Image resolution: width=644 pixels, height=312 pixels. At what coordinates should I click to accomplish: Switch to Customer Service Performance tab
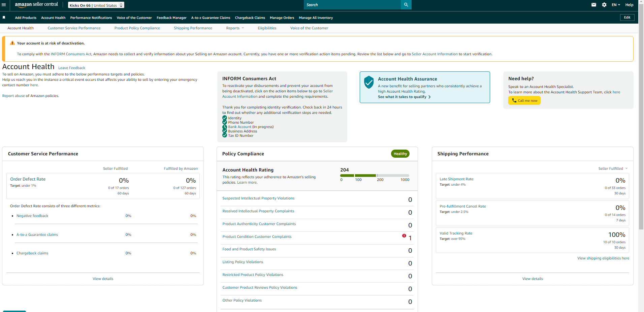pyautogui.click(x=74, y=28)
